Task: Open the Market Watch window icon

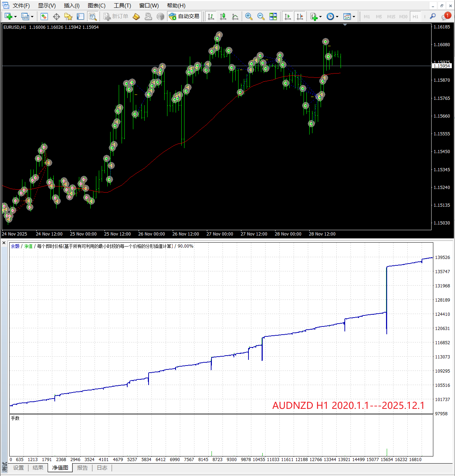Action: [x=44, y=16]
